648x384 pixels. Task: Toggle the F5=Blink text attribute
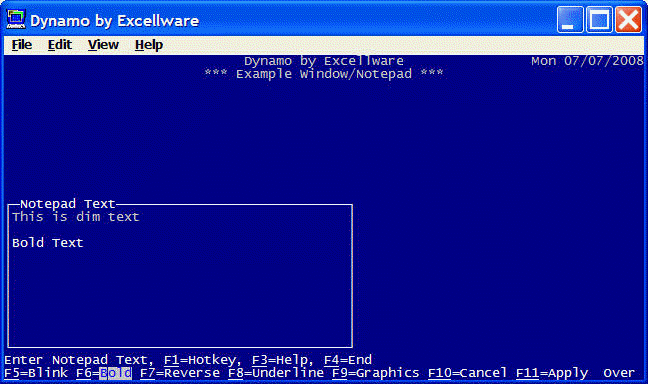point(36,373)
